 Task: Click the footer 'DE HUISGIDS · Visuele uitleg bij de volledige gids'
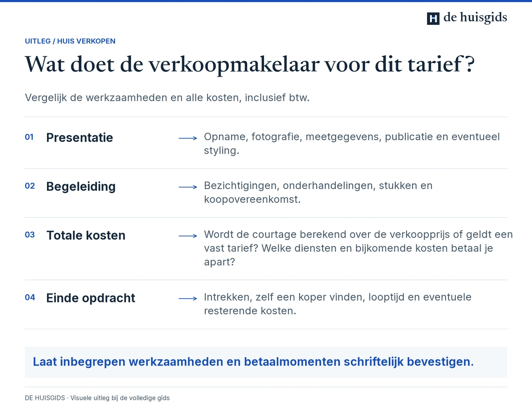(x=97, y=398)
